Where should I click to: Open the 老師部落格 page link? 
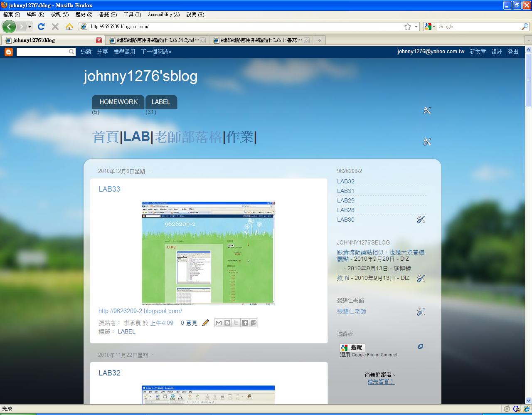pos(188,137)
